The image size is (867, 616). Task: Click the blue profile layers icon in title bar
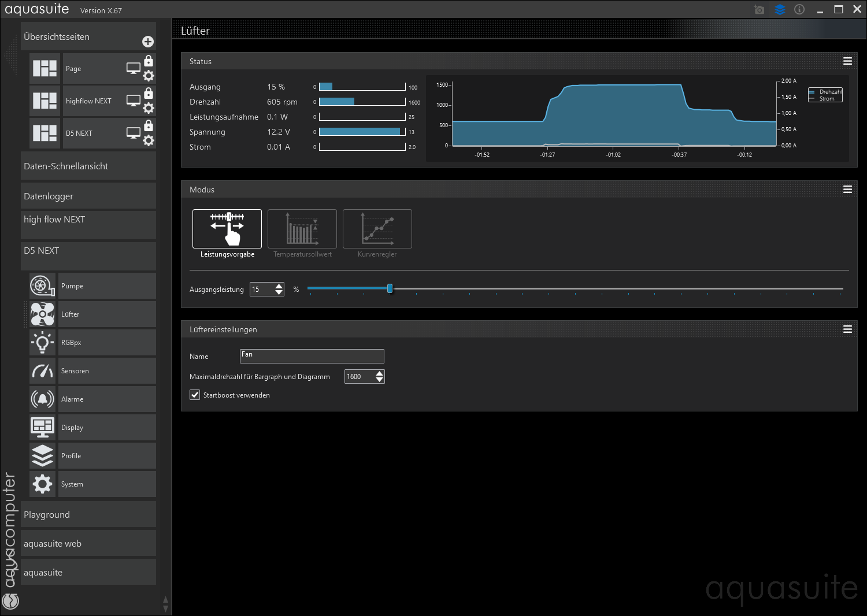coord(780,10)
